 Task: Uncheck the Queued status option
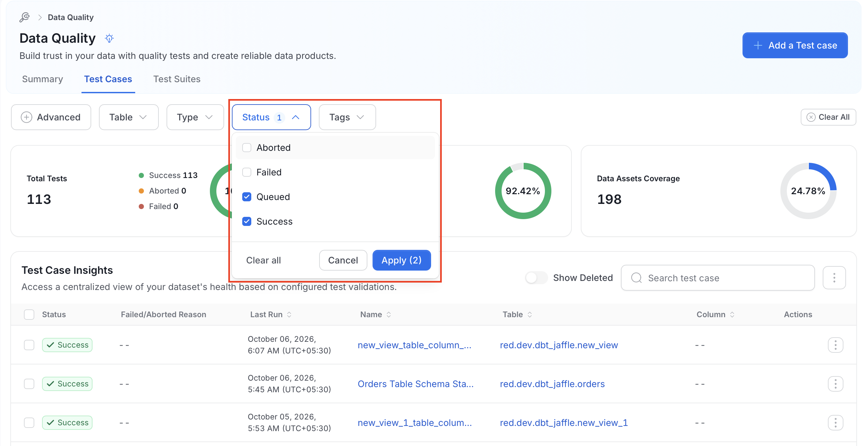click(247, 197)
